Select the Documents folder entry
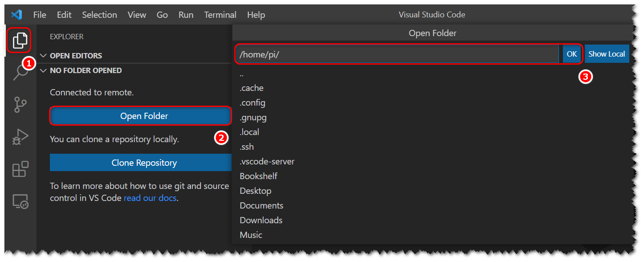This screenshot has width=644, height=262. coord(432,206)
